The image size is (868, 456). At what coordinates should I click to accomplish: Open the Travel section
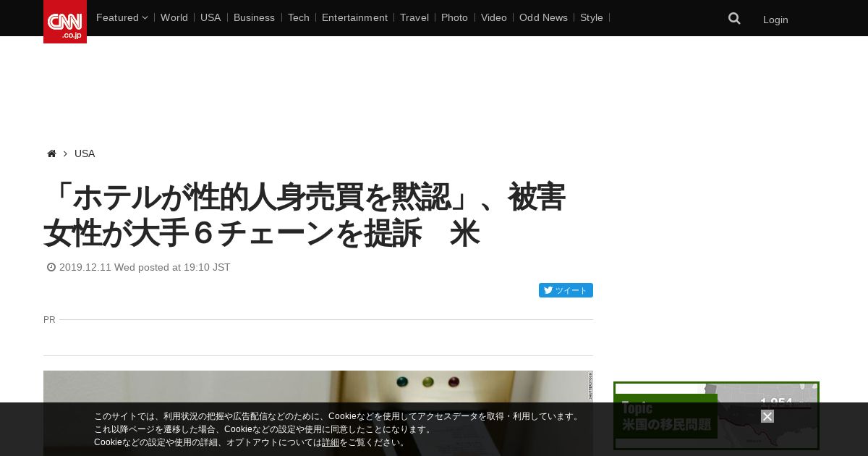[414, 17]
